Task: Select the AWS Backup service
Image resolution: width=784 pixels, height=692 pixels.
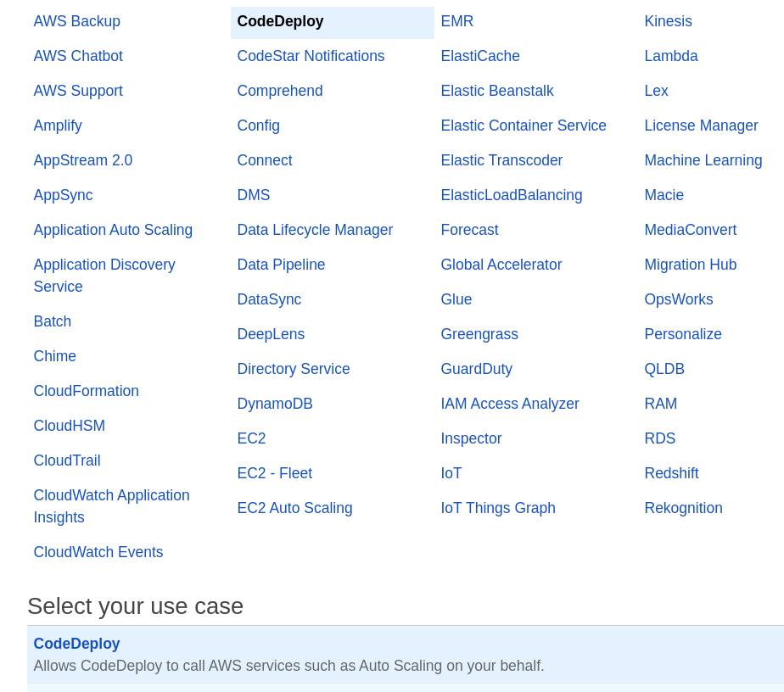Action: coord(76,21)
